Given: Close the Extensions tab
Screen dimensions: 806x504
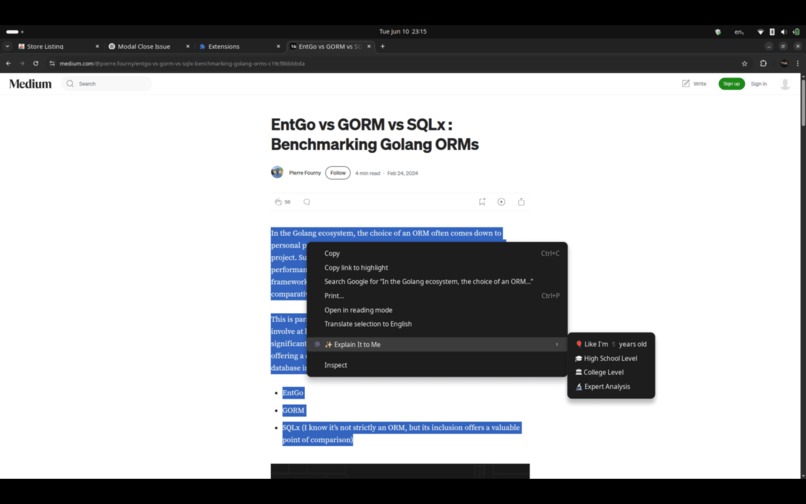Looking at the screenshot, I should pos(278,46).
